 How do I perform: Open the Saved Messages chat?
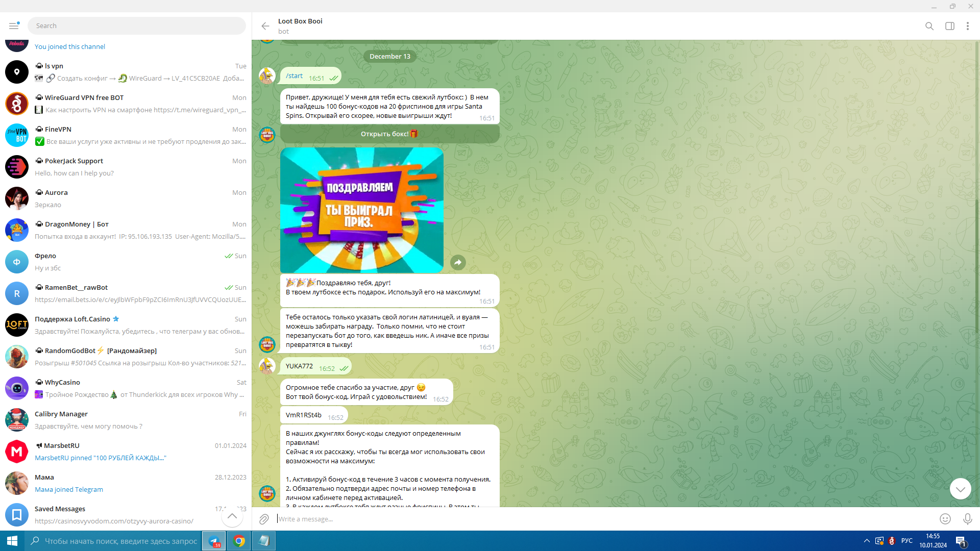[x=126, y=515]
